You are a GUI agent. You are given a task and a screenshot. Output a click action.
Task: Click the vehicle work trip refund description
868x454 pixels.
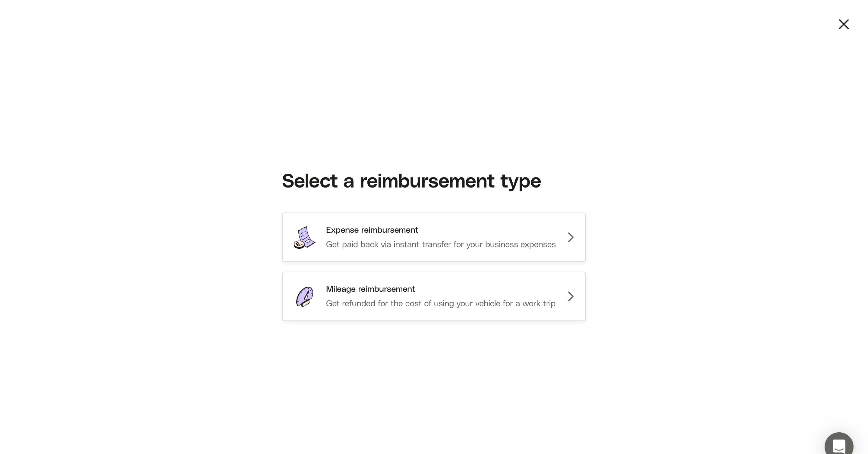pyautogui.click(x=440, y=303)
